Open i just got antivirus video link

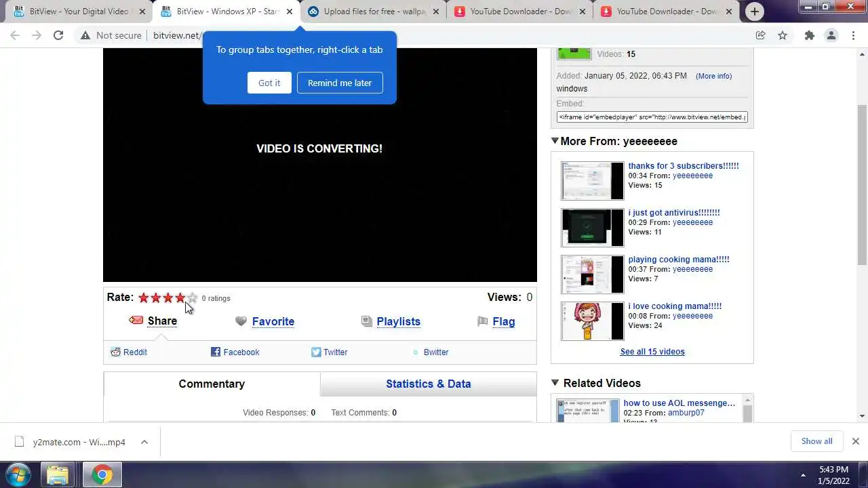click(x=674, y=213)
